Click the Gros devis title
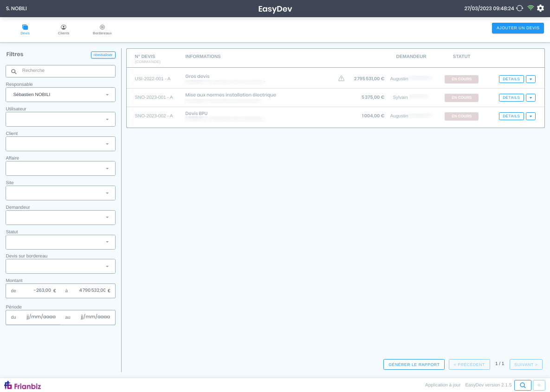Viewport: 550px width, 392px height. point(197,77)
